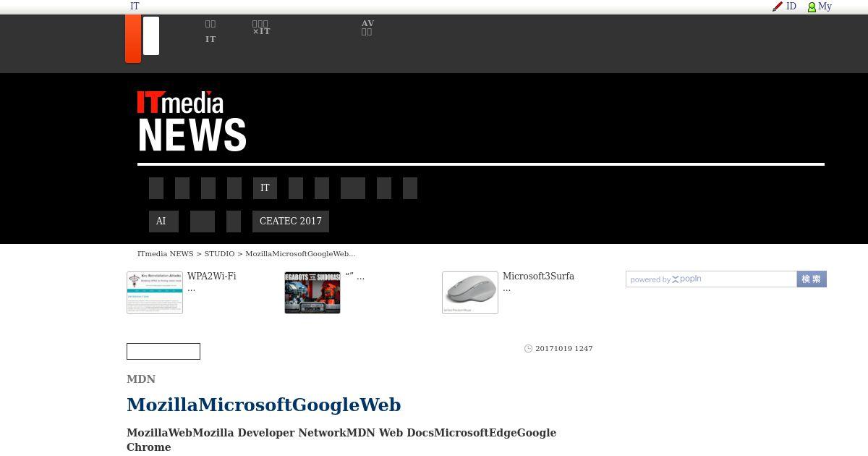868x456 pixels.
Task: Open the WPA2 Wi-Fi article thumbnail
Action: 155,292
